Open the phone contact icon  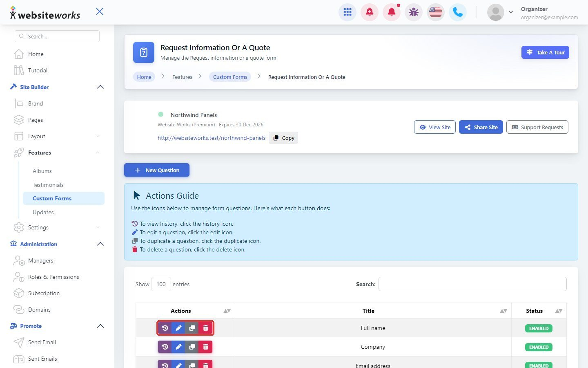[x=458, y=12]
